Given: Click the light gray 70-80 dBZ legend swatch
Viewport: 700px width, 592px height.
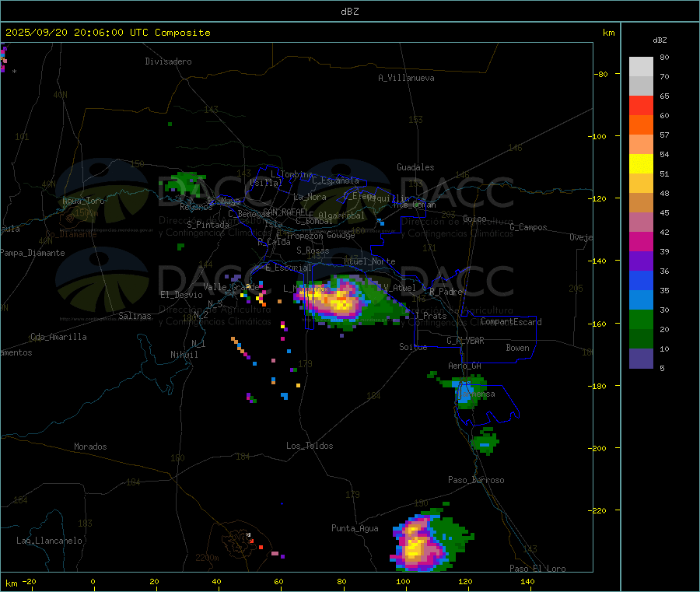Looking at the screenshot, I should [641, 67].
